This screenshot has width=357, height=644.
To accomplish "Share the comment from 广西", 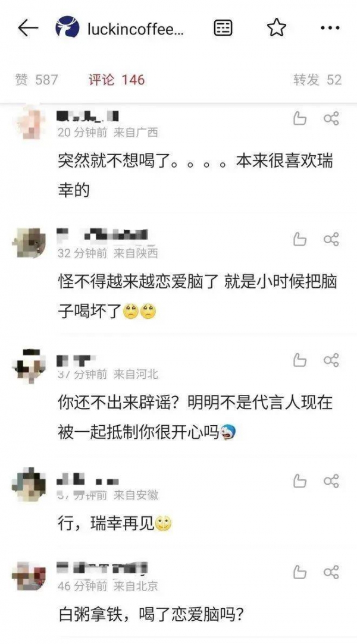I will pyautogui.click(x=331, y=119).
